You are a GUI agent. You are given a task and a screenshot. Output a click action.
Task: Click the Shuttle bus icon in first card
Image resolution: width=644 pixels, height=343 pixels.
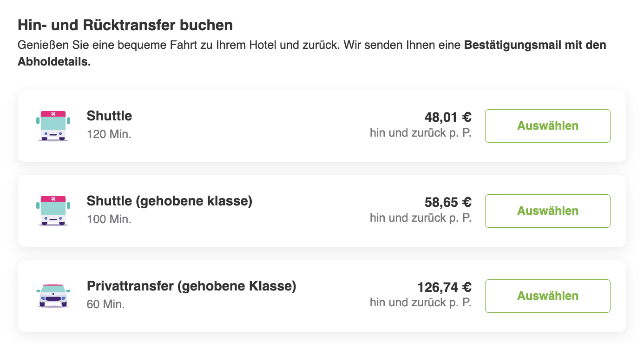53,126
